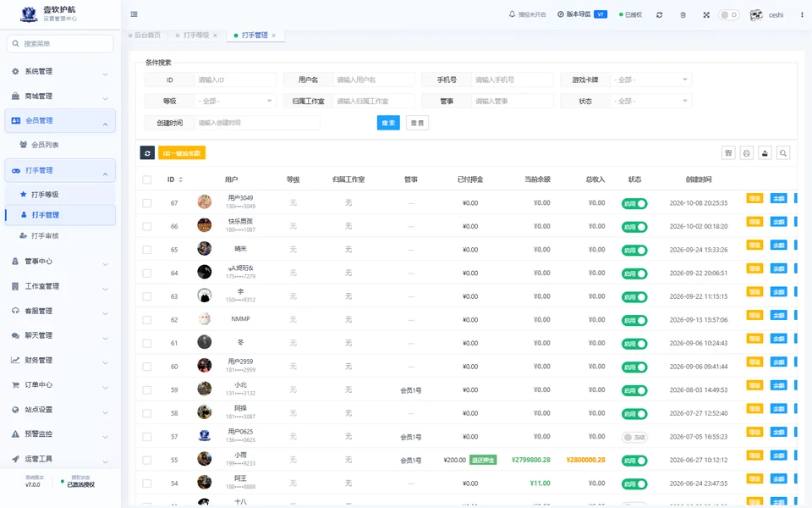Screen dimensions: 812x508
Task: Click the table export icon
Action: 765,153
